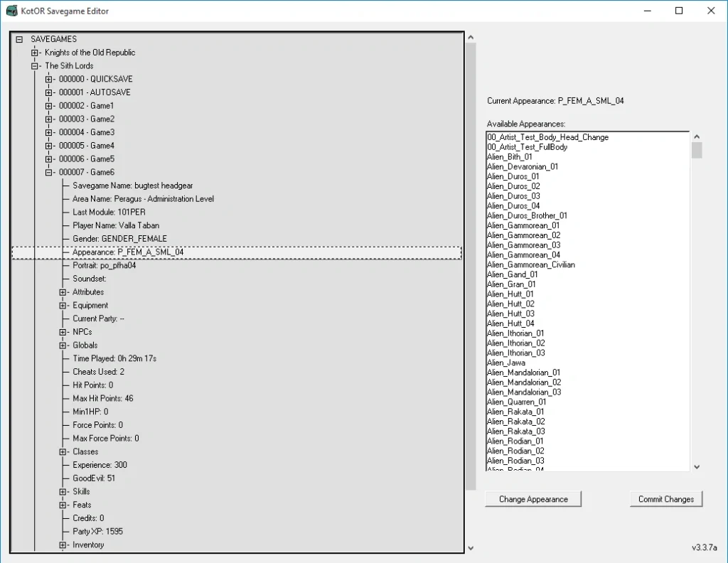This screenshot has width=728, height=563.
Task: Expand the 000001 - AUTOSAVE savegame
Action: click(49, 92)
